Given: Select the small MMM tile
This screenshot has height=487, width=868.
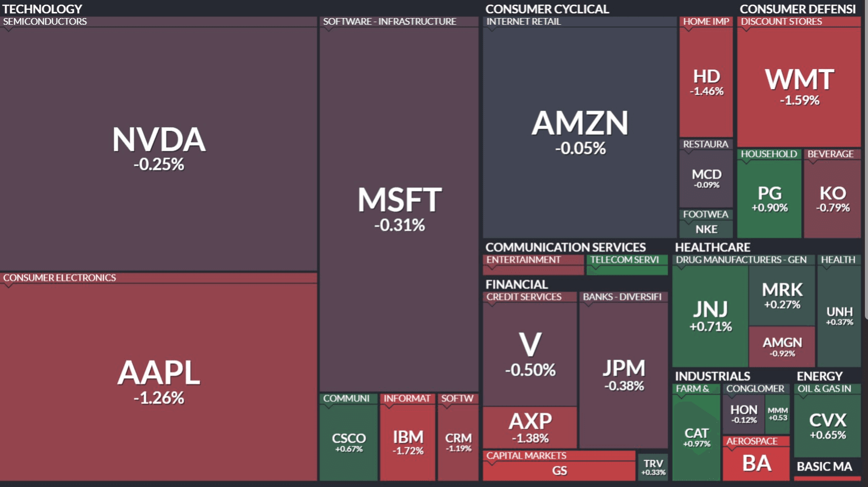Looking at the screenshot, I should pyautogui.click(x=777, y=414).
